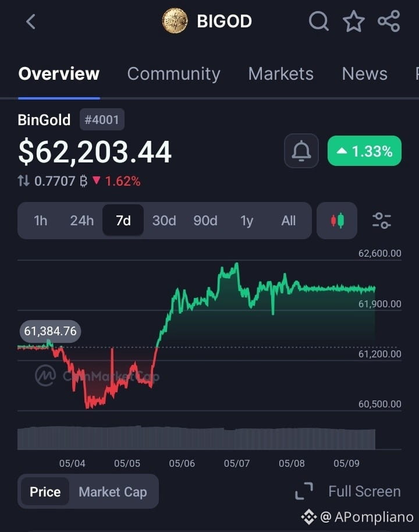This screenshot has width=419, height=532.
Task: Go back using the left arrow
Action: point(30,22)
